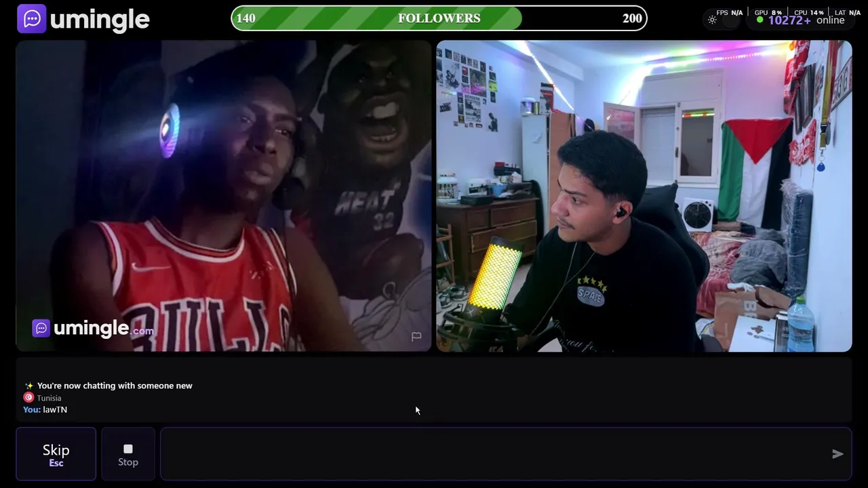Click your own webcam video feed
This screenshot has height=488, width=868.
pos(644,196)
